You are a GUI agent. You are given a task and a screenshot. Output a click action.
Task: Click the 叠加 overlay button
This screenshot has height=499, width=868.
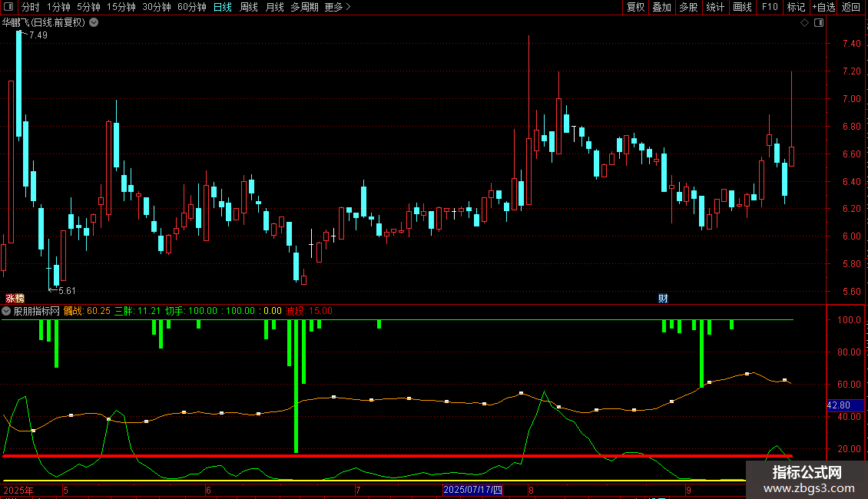pos(661,7)
